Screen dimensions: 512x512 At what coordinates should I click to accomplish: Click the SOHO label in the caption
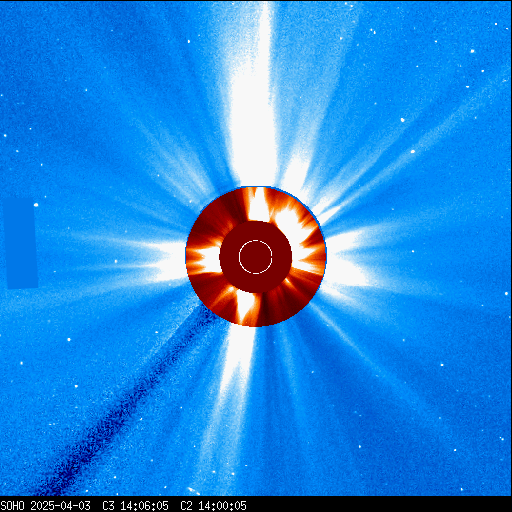click(12, 506)
